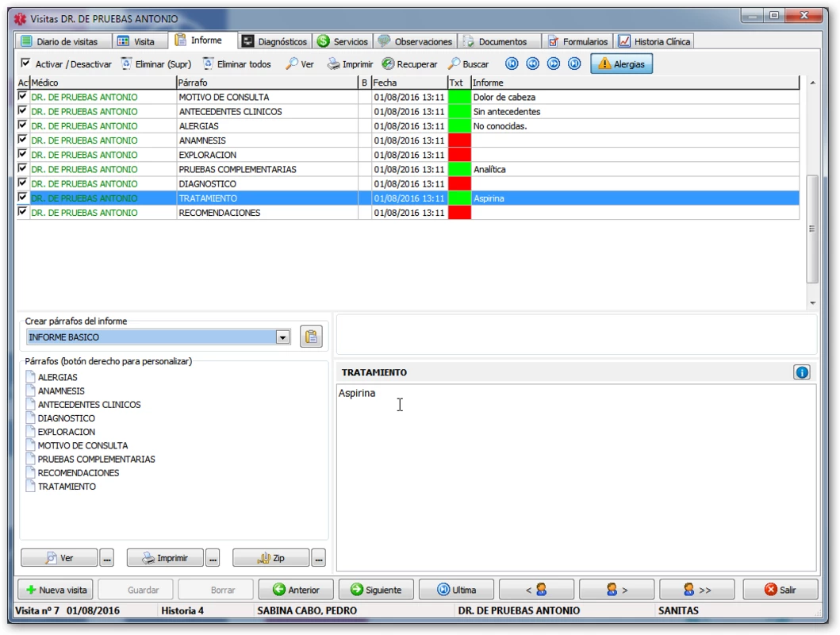Click the Zip button
This screenshot has width=840, height=635.
click(271, 558)
